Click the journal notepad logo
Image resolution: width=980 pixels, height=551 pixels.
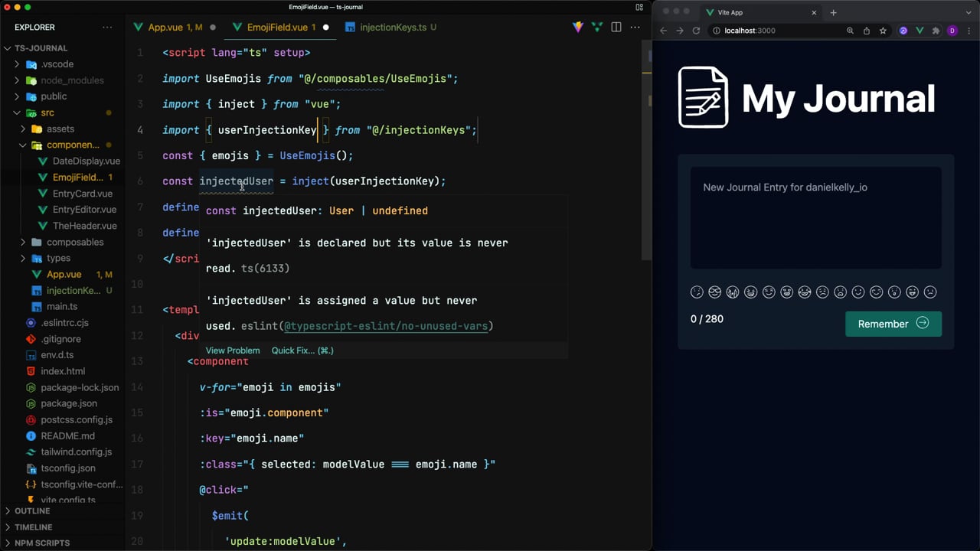[x=703, y=97]
